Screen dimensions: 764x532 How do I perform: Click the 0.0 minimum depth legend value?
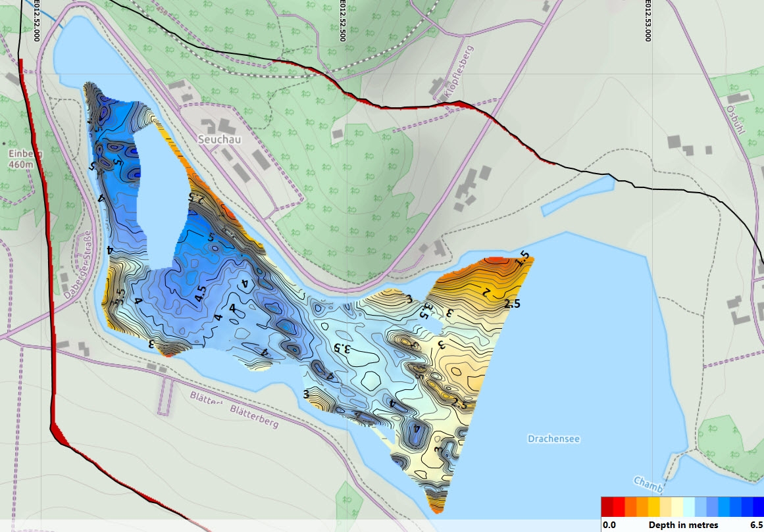(x=609, y=525)
